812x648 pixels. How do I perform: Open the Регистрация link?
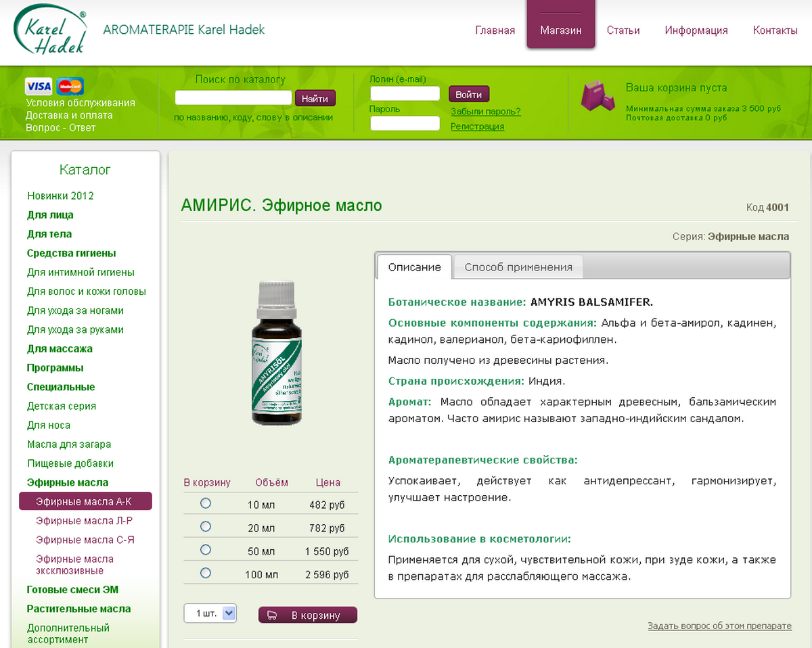pyautogui.click(x=477, y=126)
